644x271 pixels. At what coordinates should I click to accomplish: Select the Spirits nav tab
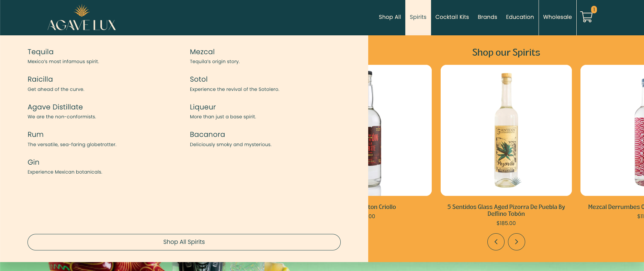pos(418,17)
